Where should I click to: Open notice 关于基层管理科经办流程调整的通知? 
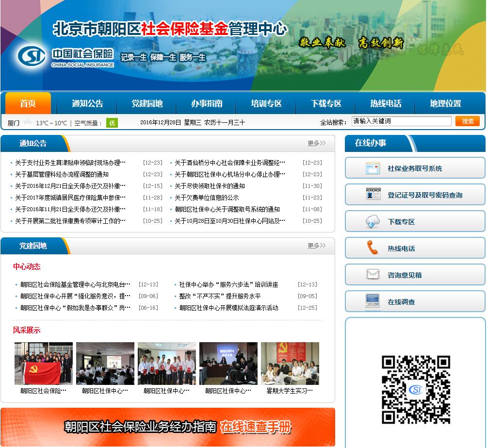click(x=62, y=174)
